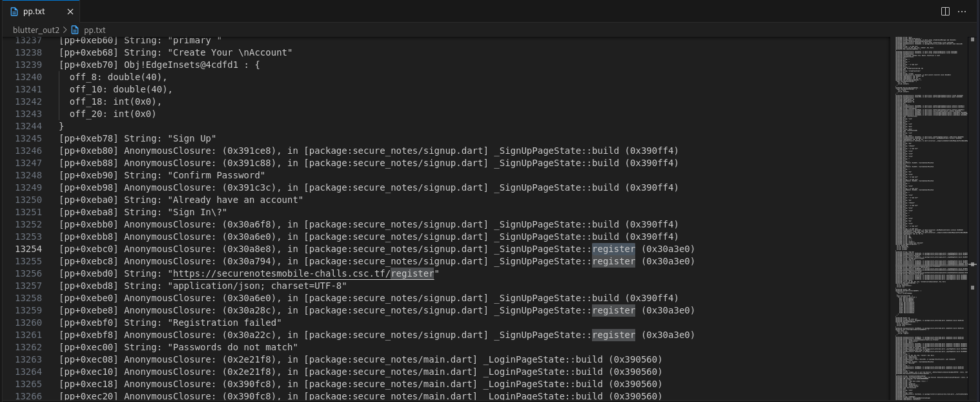Open the blutter_out2 breadcrumb folder
This screenshot has width=980, height=402.
point(36,30)
